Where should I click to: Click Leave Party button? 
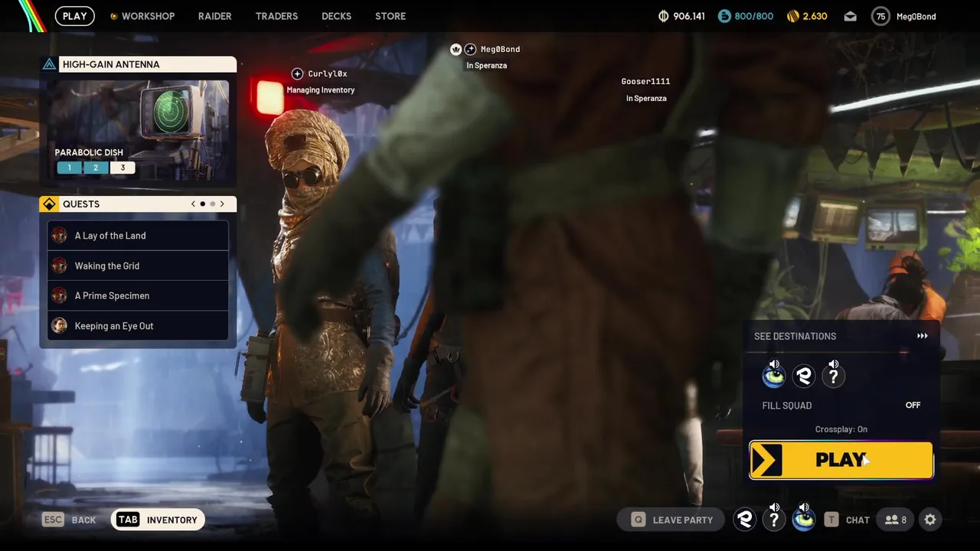point(671,520)
